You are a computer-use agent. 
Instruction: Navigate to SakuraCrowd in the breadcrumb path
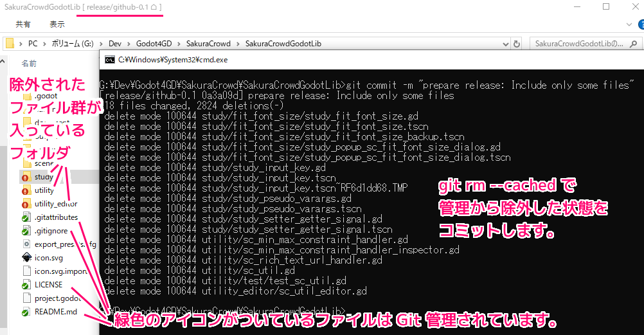[x=208, y=44]
